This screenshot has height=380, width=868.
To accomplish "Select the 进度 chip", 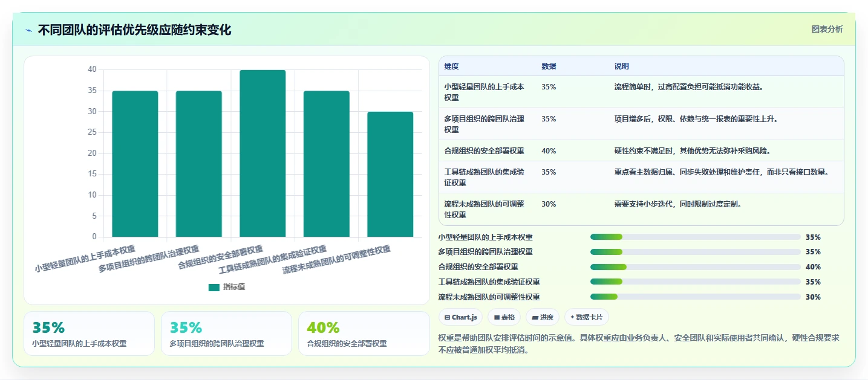I will point(543,317).
